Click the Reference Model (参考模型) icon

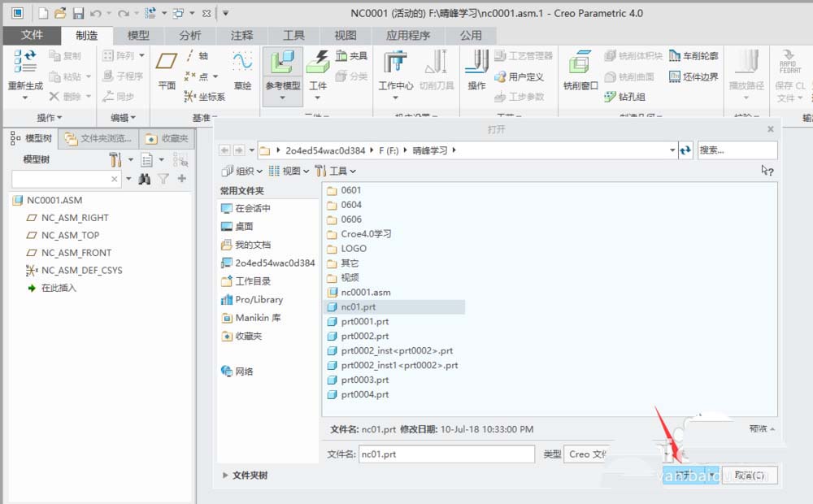click(283, 63)
